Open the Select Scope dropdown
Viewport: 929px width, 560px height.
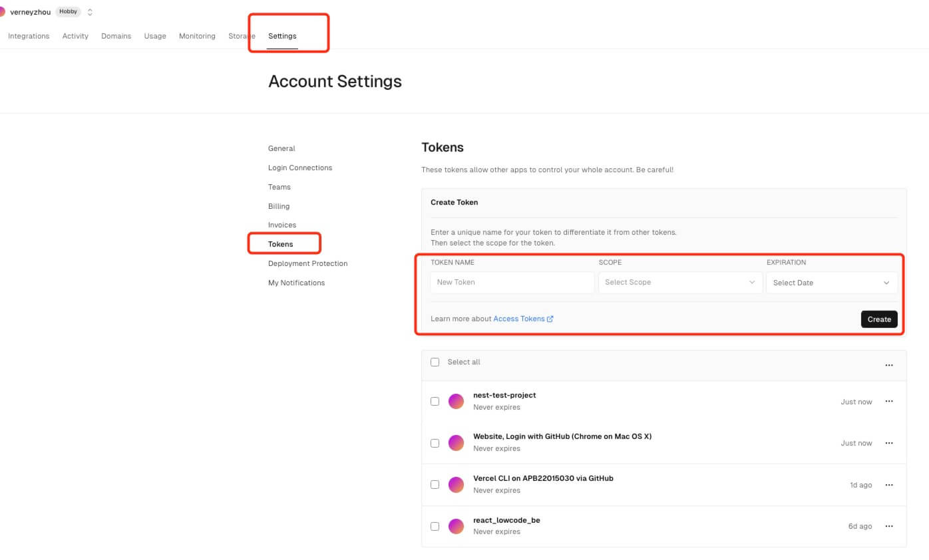(x=679, y=283)
